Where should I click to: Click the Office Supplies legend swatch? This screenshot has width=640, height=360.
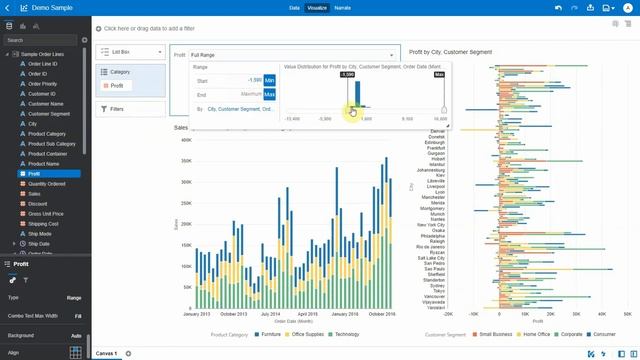pyautogui.click(x=287, y=334)
